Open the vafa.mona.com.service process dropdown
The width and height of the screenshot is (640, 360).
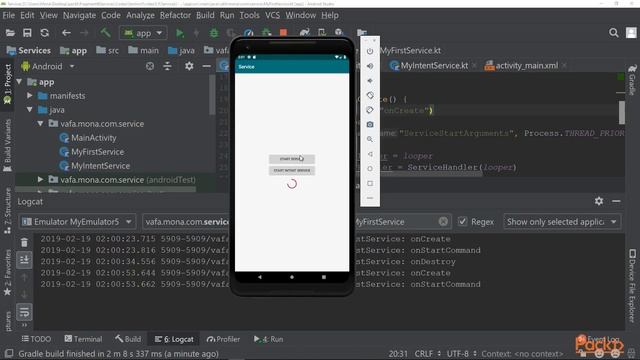(x=186, y=222)
